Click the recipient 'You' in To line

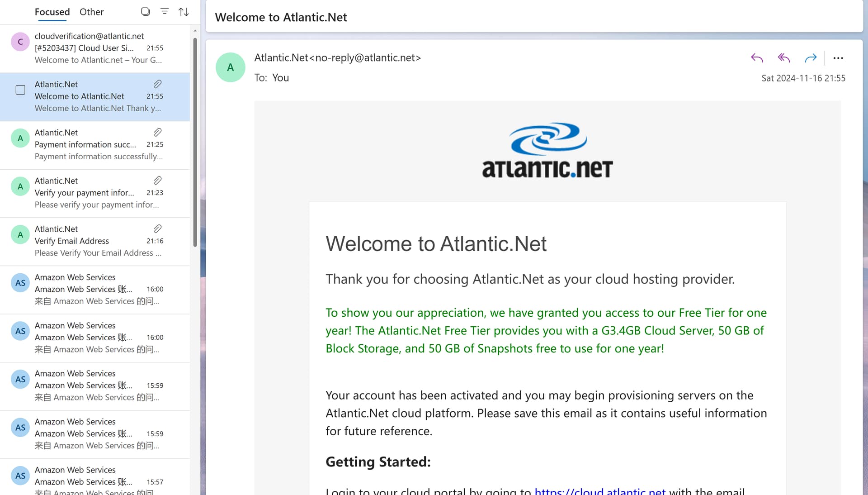coord(280,78)
